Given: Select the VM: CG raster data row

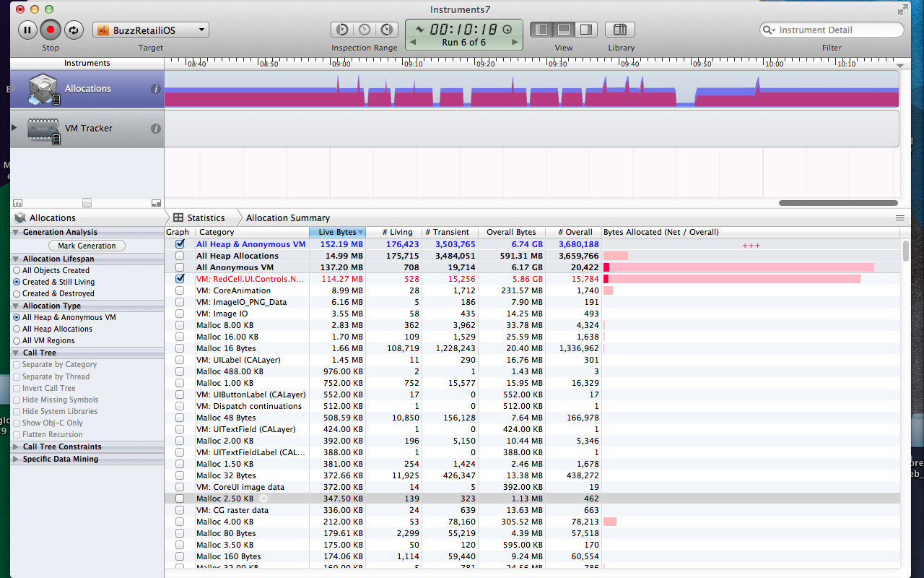Looking at the screenshot, I should click(x=533, y=510).
